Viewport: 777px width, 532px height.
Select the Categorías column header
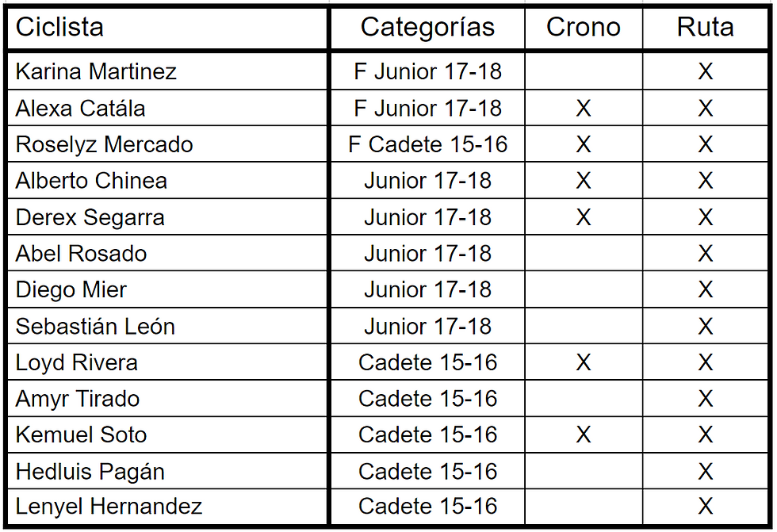[427, 28]
